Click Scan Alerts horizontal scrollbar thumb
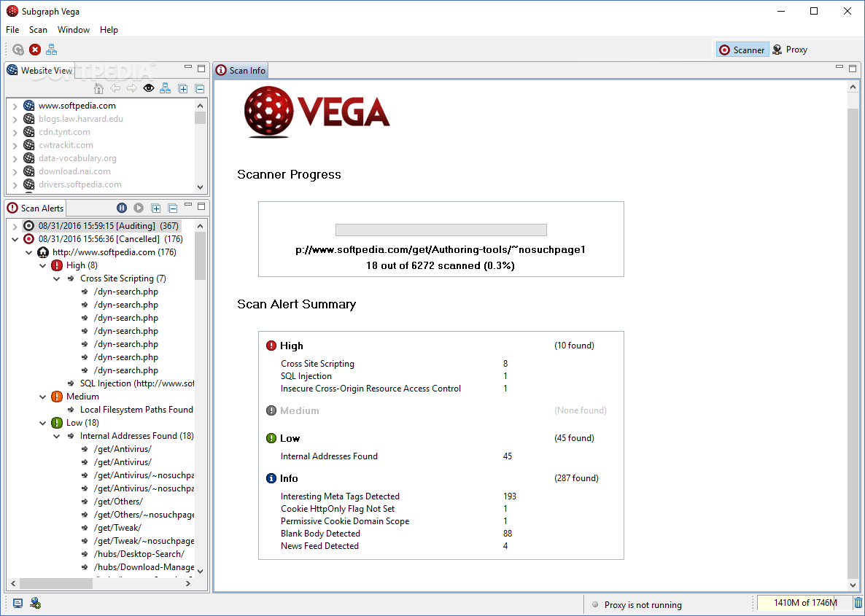865x616 pixels. [57, 583]
